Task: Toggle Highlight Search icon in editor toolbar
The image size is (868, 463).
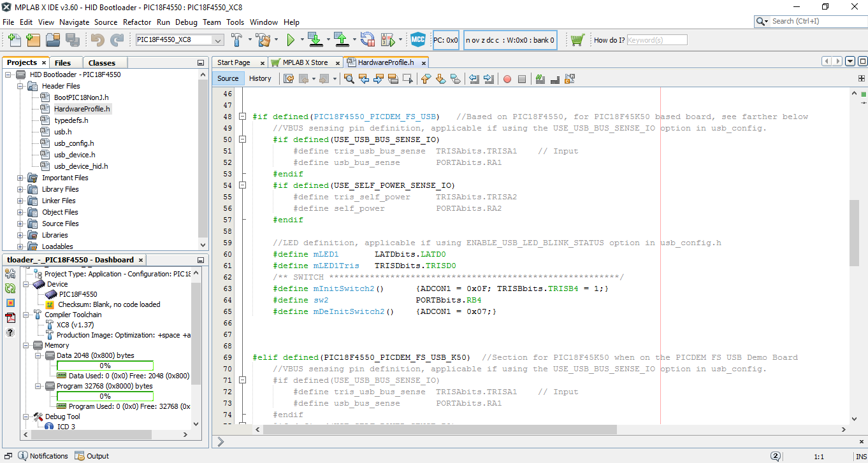Action: [x=393, y=79]
